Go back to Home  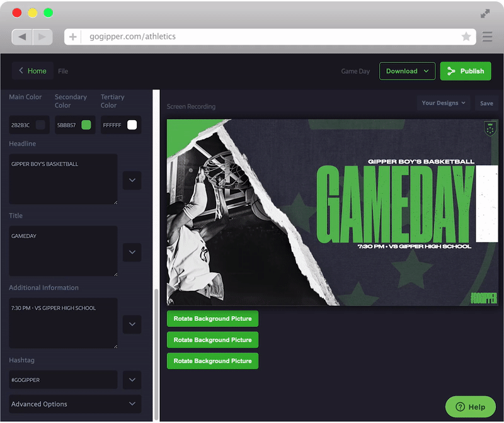coord(33,70)
